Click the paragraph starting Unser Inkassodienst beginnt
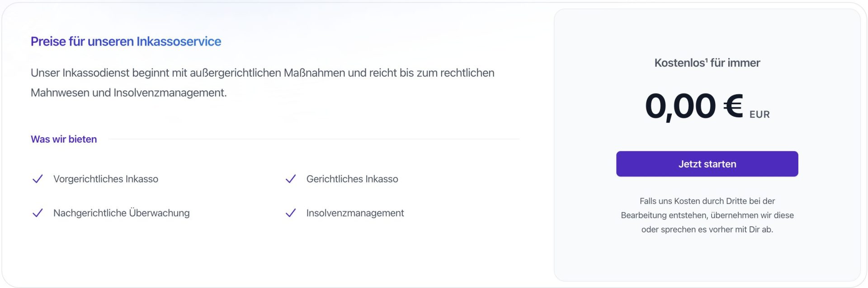This screenshot has width=868, height=288. click(262, 73)
